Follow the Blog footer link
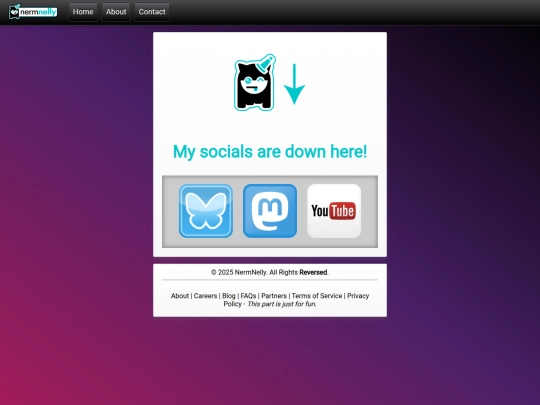The width and height of the screenshot is (540, 405). point(229,296)
